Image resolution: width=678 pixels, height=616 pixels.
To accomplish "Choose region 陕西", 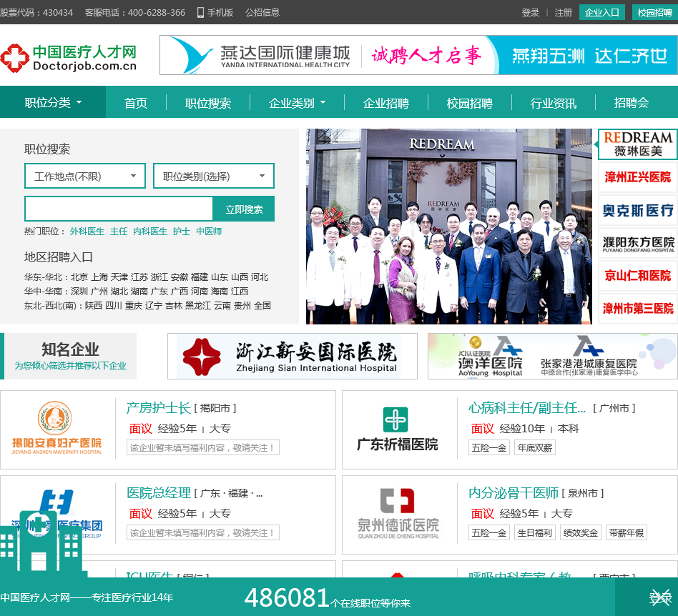I will tap(94, 305).
